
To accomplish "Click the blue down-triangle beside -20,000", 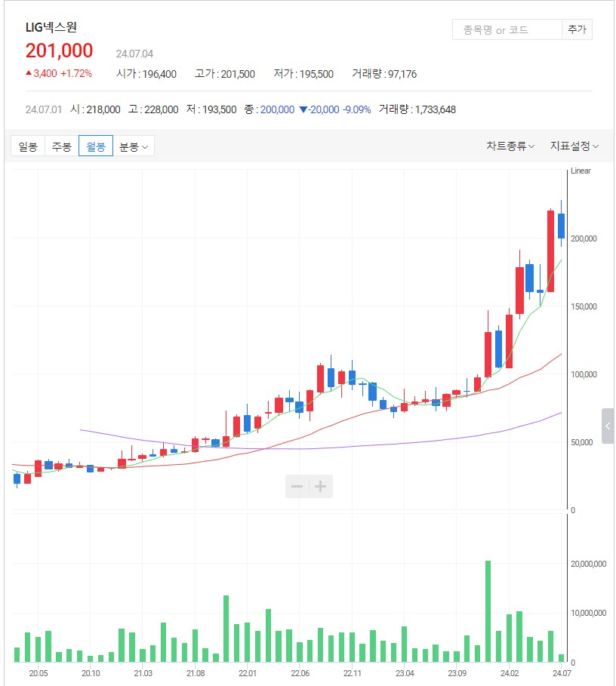I will pyautogui.click(x=303, y=109).
